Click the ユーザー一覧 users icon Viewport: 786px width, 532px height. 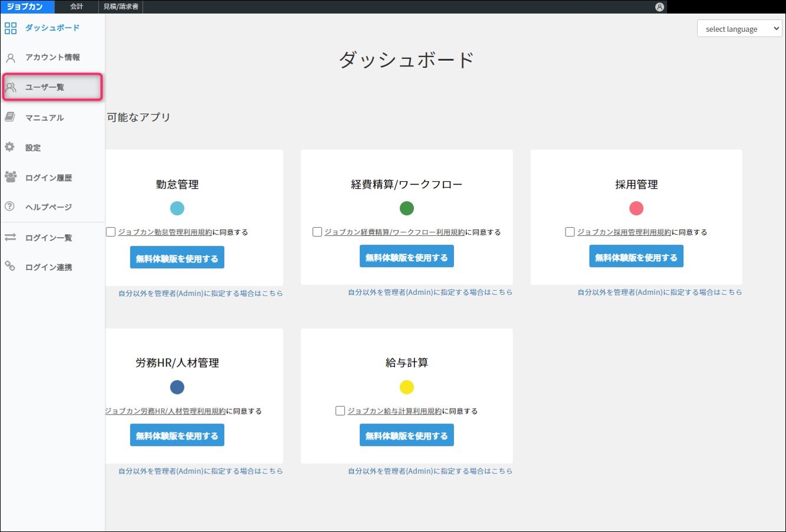click(x=11, y=87)
